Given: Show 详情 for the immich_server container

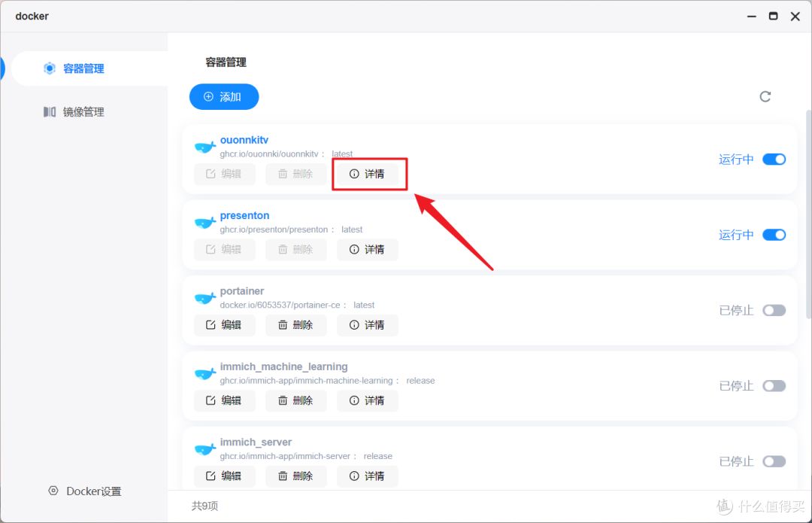Looking at the screenshot, I should [367, 476].
